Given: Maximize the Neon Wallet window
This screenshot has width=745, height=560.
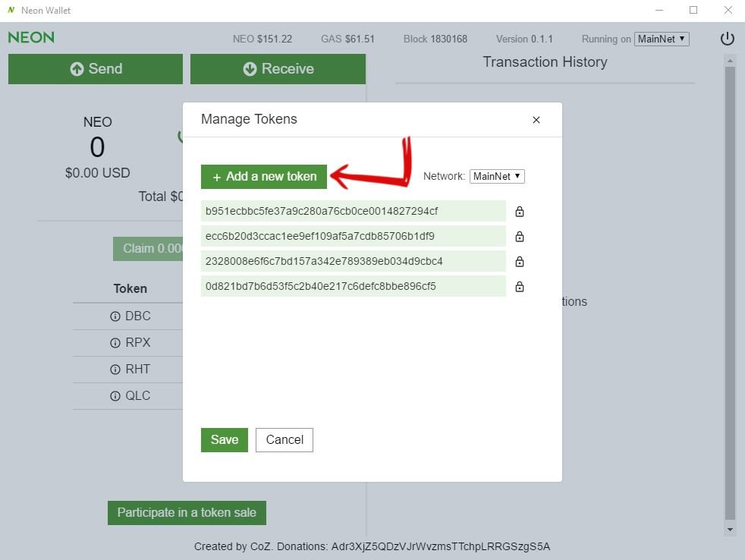Looking at the screenshot, I should 693,10.
